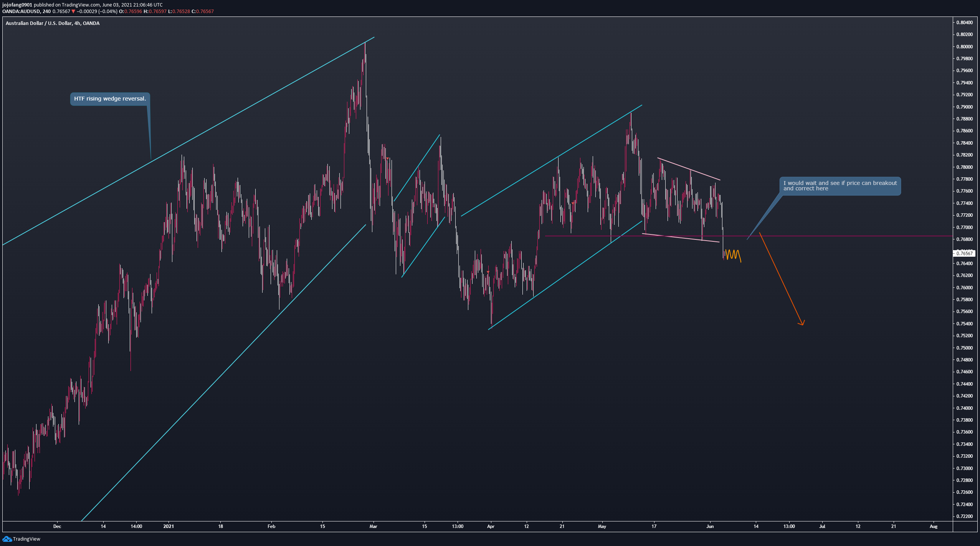Image resolution: width=980 pixels, height=546 pixels.
Task: Select the 'HTF rising wedge reversal.' callout
Action: tap(110, 99)
